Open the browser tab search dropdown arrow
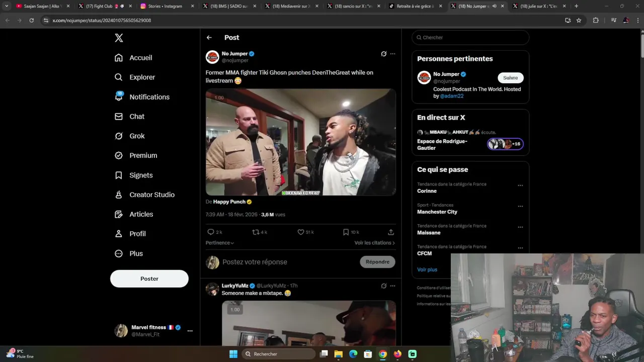This screenshot has width=644, height=362. click(x=7, y=6)
